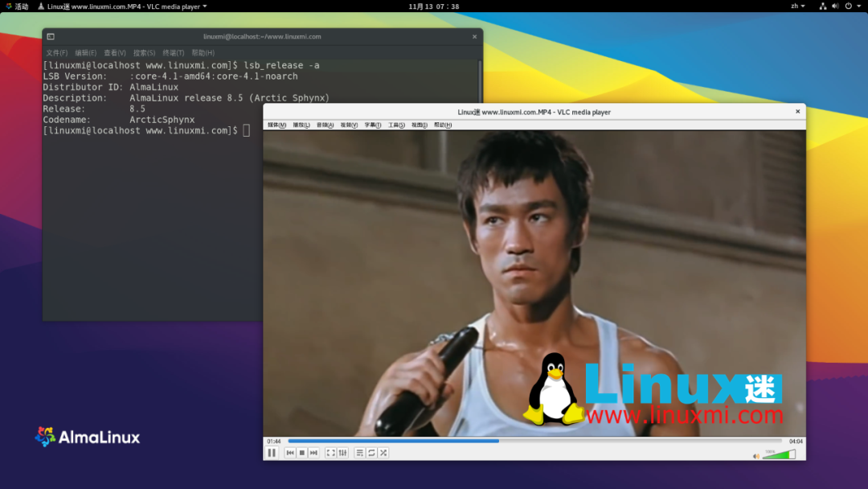
Task: Open the 播放(L) menu in VLC
Action: [x=301, y=125]
